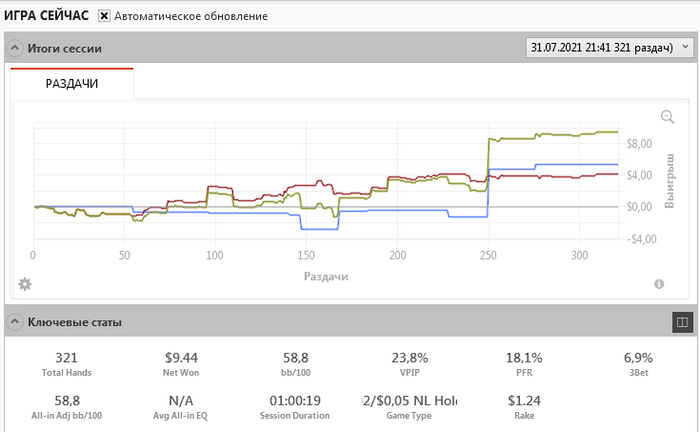Select the 3Bet 6,9% stat
This screenshot has height=432, width=700.
[637, 363]
